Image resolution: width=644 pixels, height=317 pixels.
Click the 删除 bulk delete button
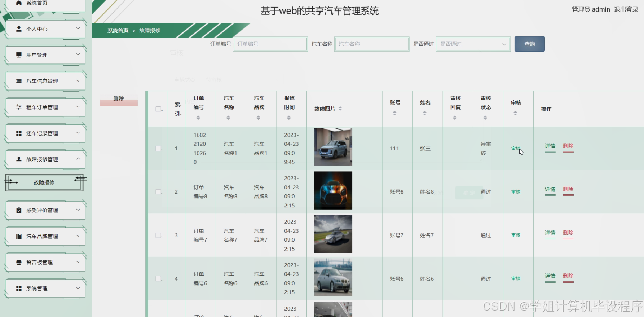119,98
